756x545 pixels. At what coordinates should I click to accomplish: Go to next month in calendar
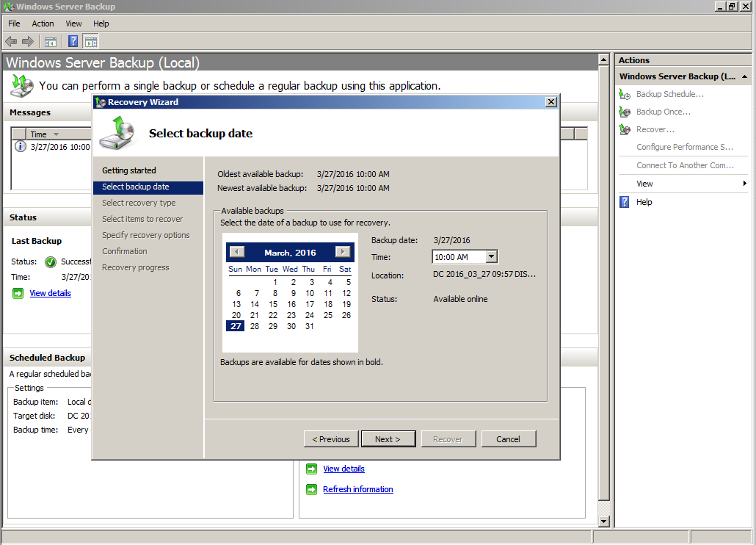[x=343, y=252]
